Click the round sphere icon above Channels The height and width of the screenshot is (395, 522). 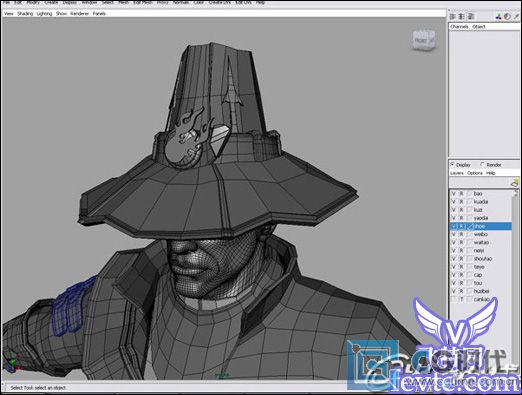point(507,16)
